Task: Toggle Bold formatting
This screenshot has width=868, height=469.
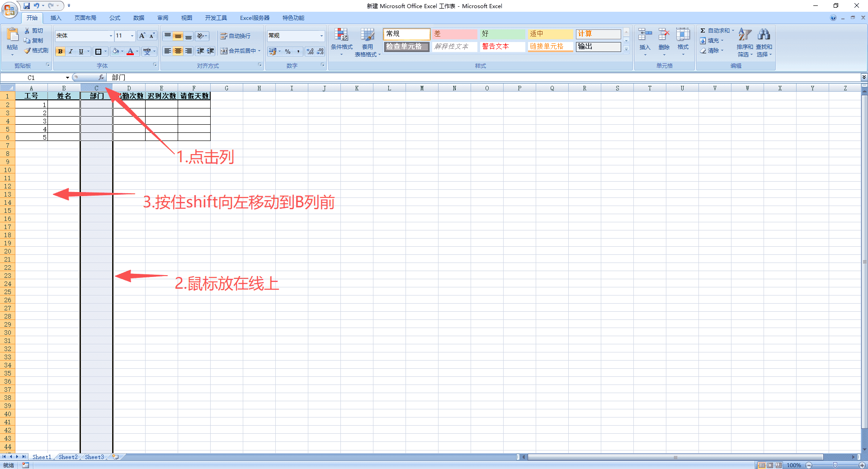Action: pos(60,52)
